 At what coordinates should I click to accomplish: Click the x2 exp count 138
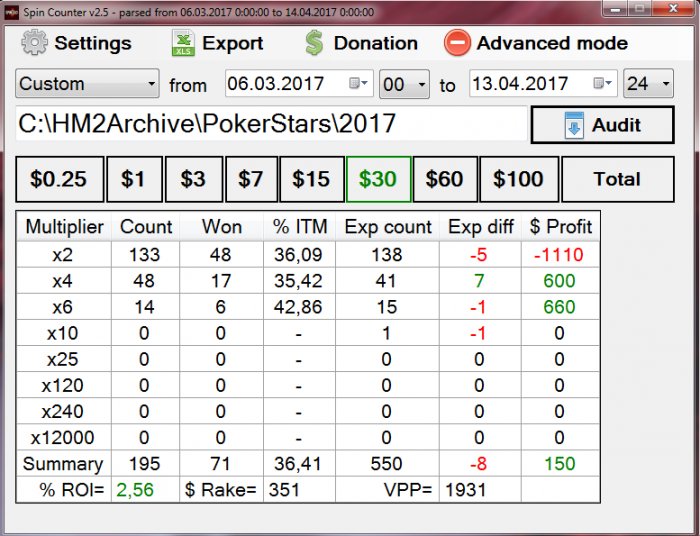click(387, 255)
